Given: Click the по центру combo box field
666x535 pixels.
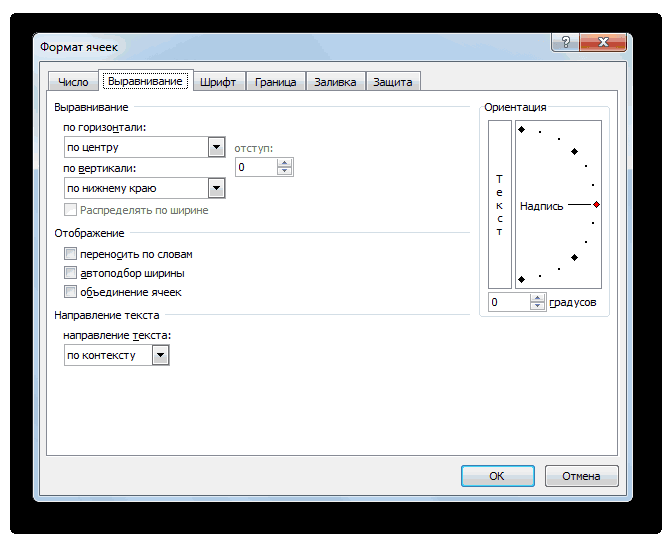Looking at the screenshot, I should (x=144, y=147).
